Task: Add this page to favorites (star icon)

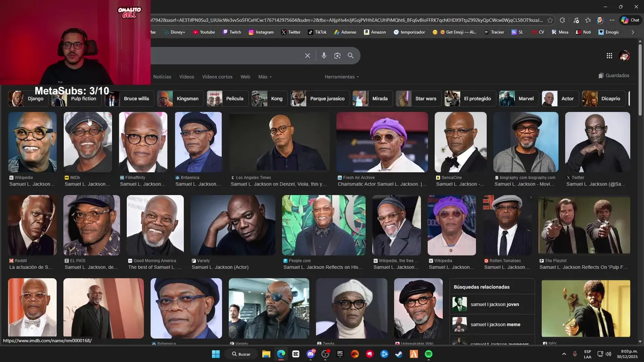Action: tap(550, 20)
